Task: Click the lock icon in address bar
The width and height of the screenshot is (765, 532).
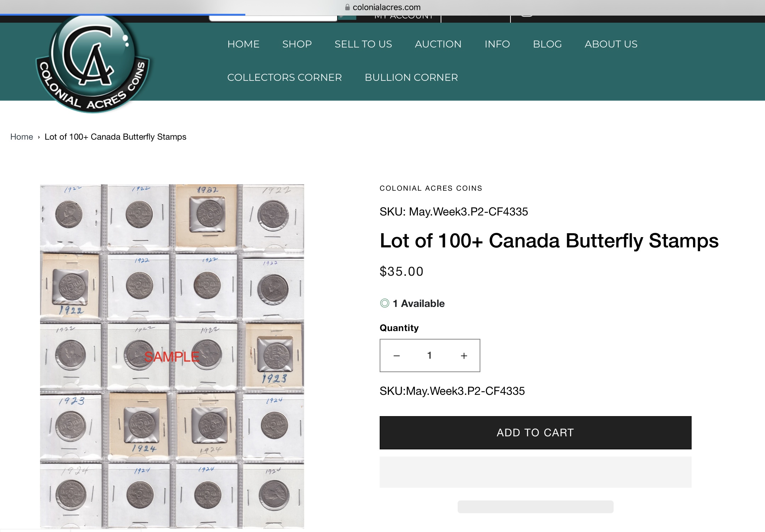Action: click(x=347, y=7)
